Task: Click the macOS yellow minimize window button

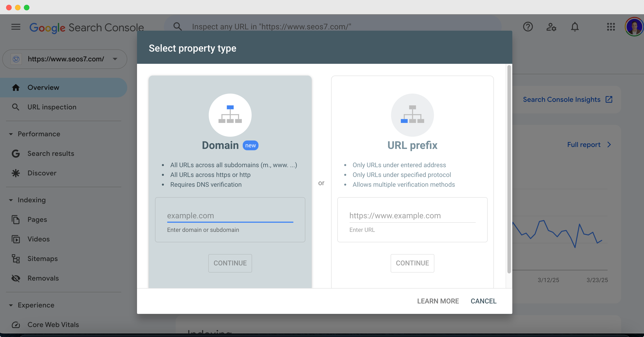Action: 18,8
